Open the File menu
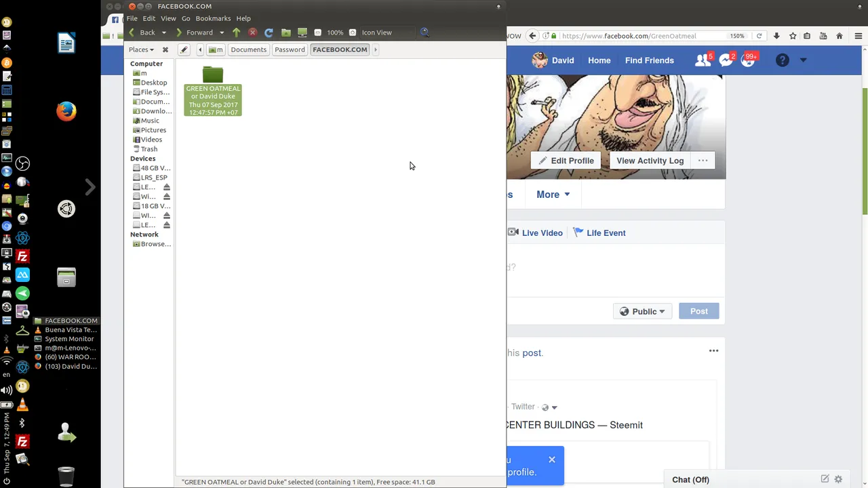This screenshot has width=868, height=488. [x=132, y=18]
